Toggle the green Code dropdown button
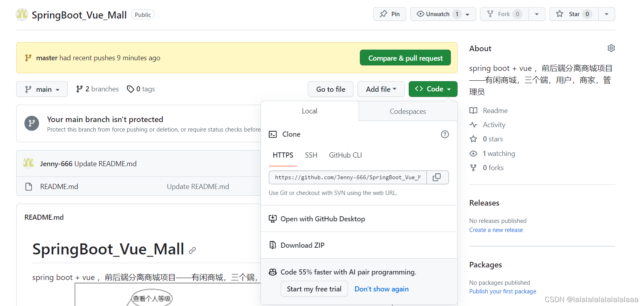The image size is (644, 306). point(433,89)
